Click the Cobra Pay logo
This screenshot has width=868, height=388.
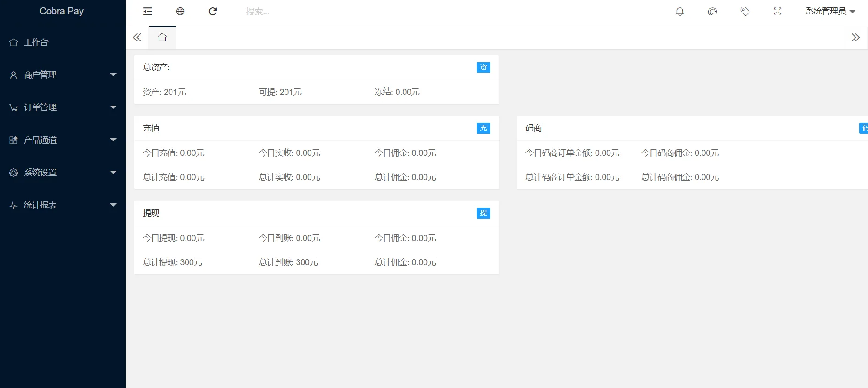(62, 12)
